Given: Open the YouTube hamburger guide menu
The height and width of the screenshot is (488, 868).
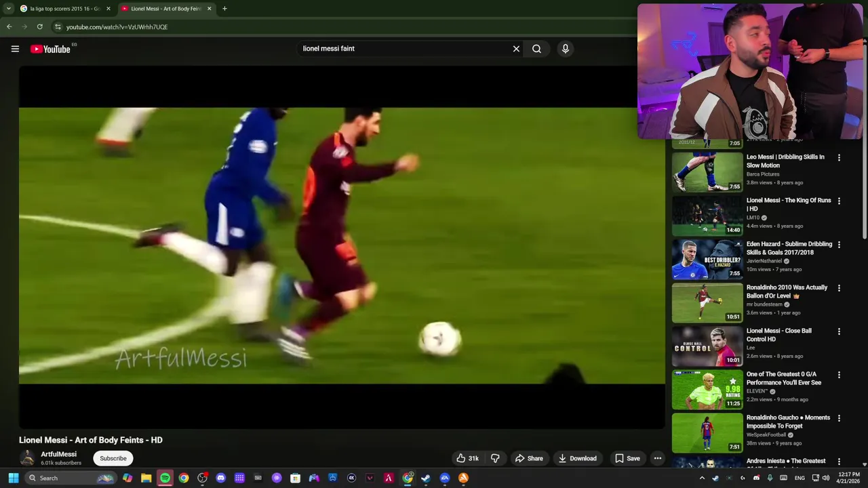Looking at the screenshot, I should (15, 49).
